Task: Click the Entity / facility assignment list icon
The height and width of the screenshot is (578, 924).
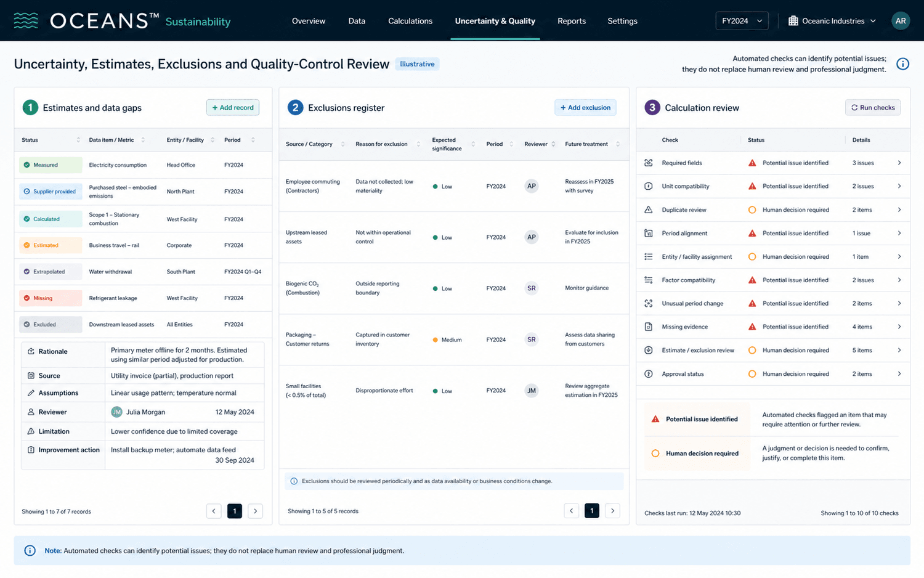Action: pyautogui.click(x=648, y=256)
